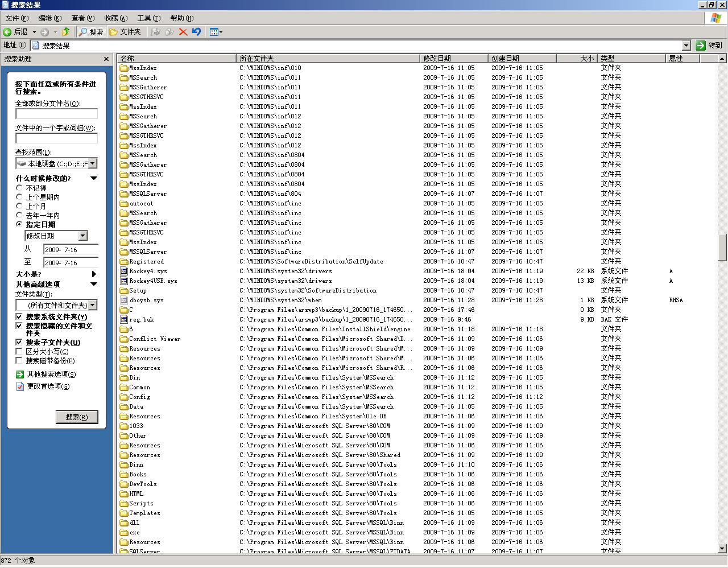
Task: Close the Search Assistant (搜索助理) pane
Action: (106, 59)
